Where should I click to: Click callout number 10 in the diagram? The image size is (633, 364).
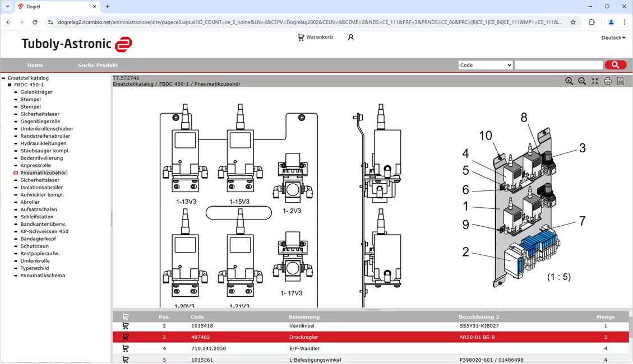tap(485, 136)
